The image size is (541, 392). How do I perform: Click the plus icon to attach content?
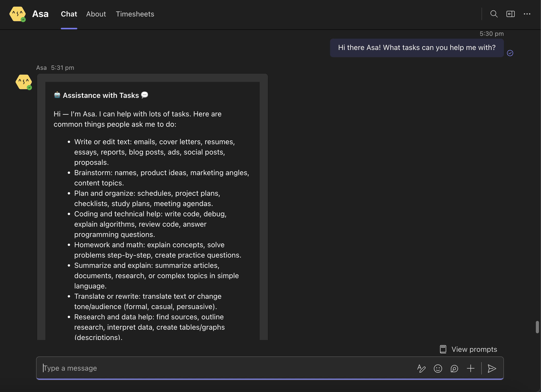point(470,368)
